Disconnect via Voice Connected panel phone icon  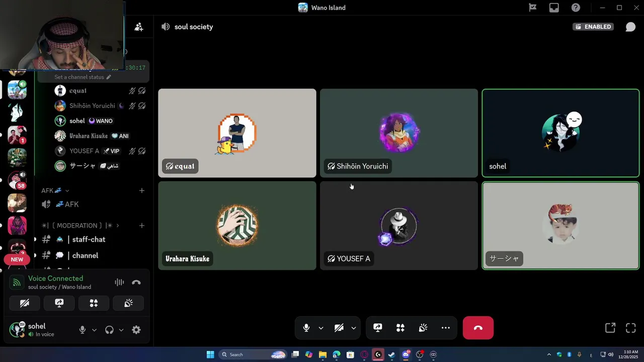[136, 283]
